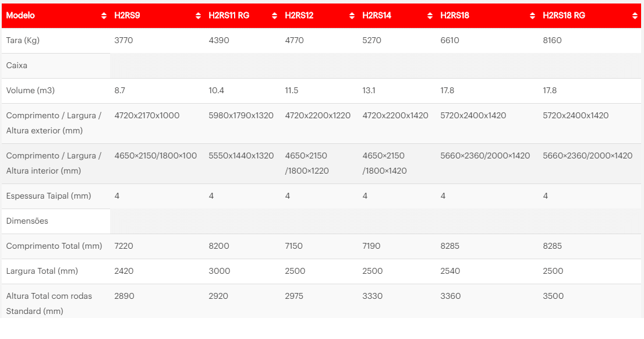The height and width of the screenshot is (339, 644).
Task: Click the volume value 11.5
Action: tap(292, 90)
